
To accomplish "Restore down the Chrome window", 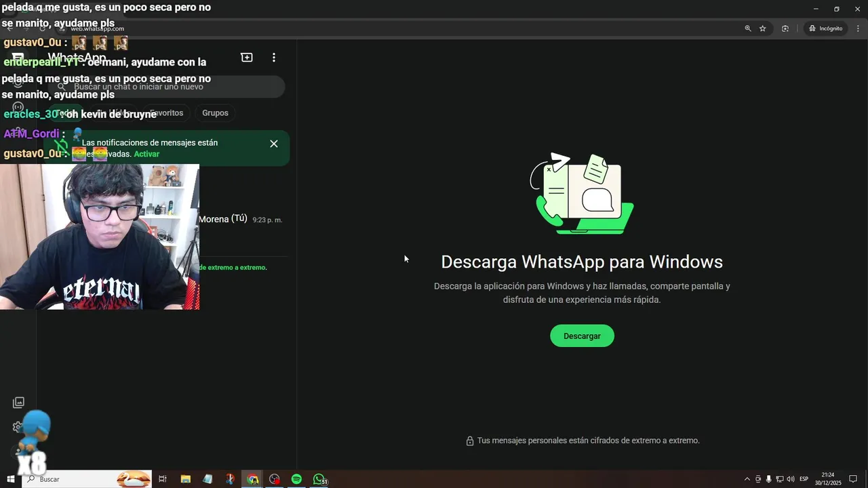I will pos(837,8).
